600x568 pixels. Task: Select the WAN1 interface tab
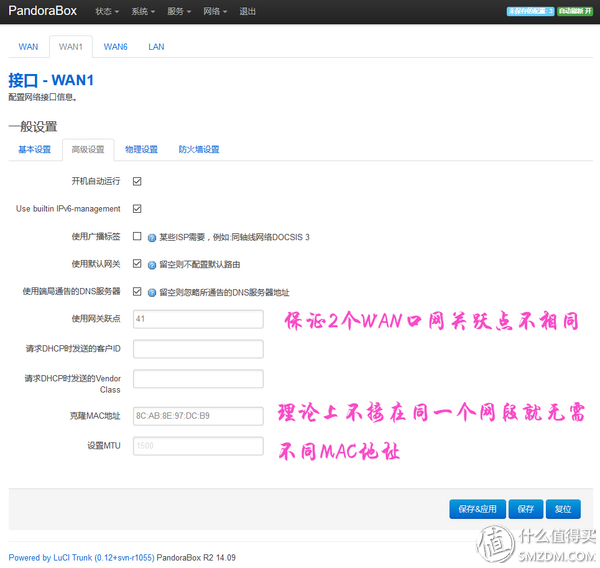[71, 47]
